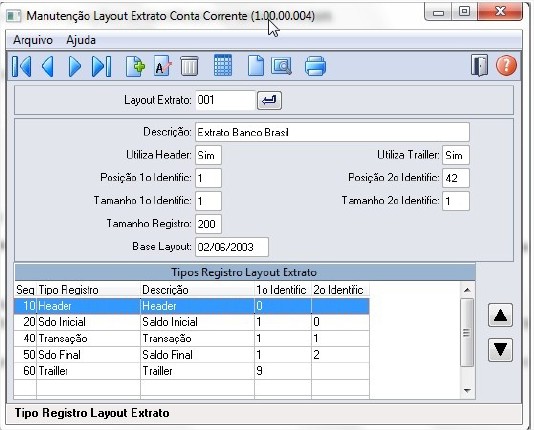Click the 2o Identific column header

(x=340, y=290)
